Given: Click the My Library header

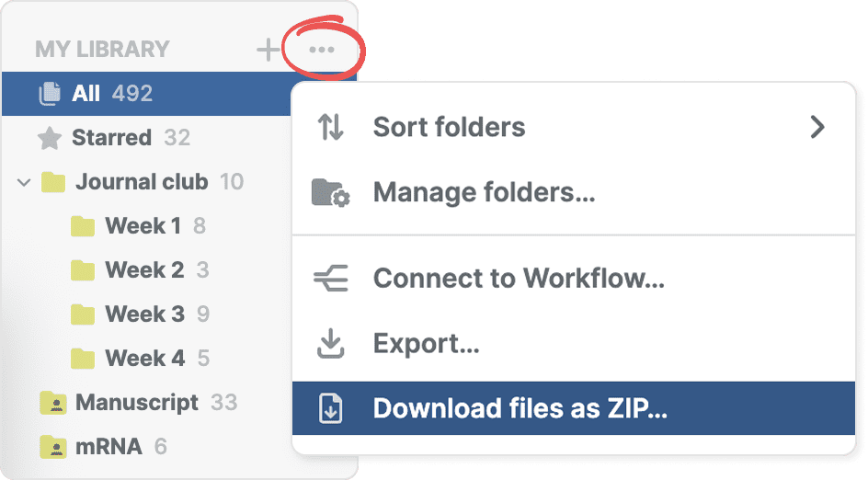Looking at the screenshot, I should [102, 50].
